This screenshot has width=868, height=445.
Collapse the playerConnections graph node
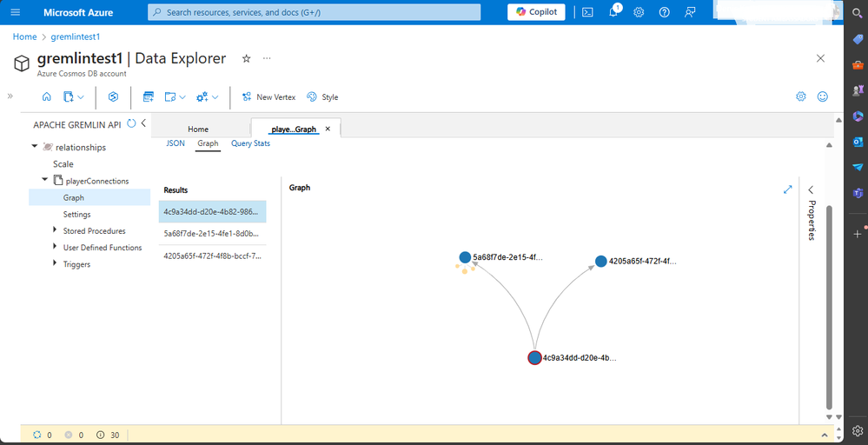[45, 179]
